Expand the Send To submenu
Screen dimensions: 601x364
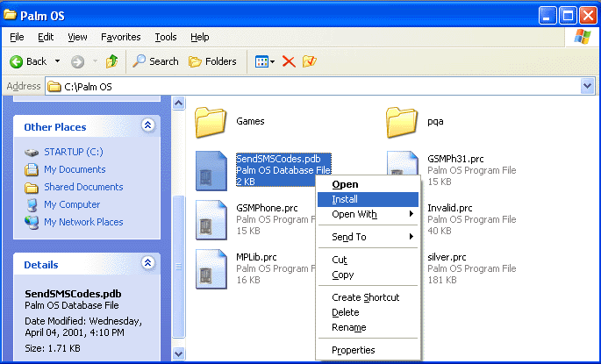point(368,237)
